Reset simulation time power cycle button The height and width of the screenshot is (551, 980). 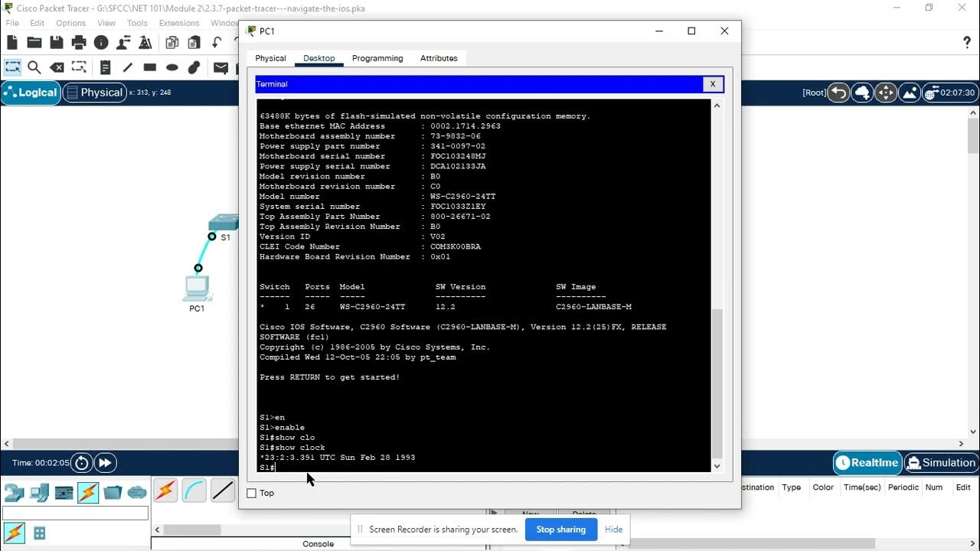(81, 462)
